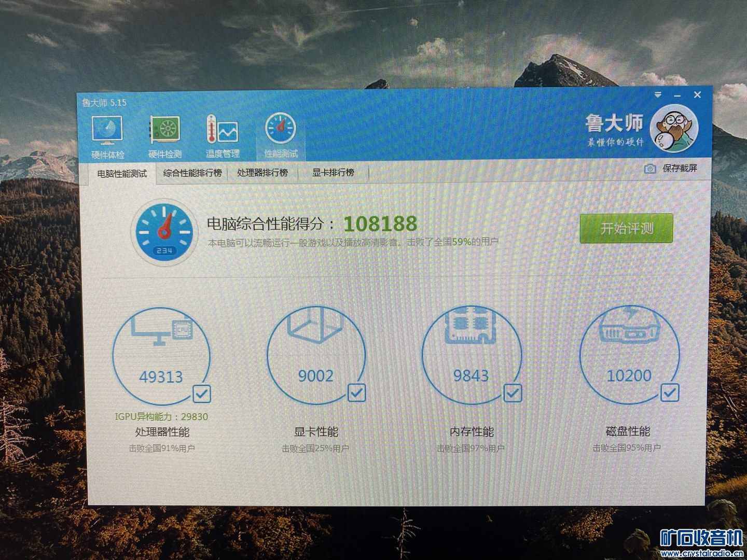
Task: Open the title bar dropdown menu arrow
Action: (658, 95)
